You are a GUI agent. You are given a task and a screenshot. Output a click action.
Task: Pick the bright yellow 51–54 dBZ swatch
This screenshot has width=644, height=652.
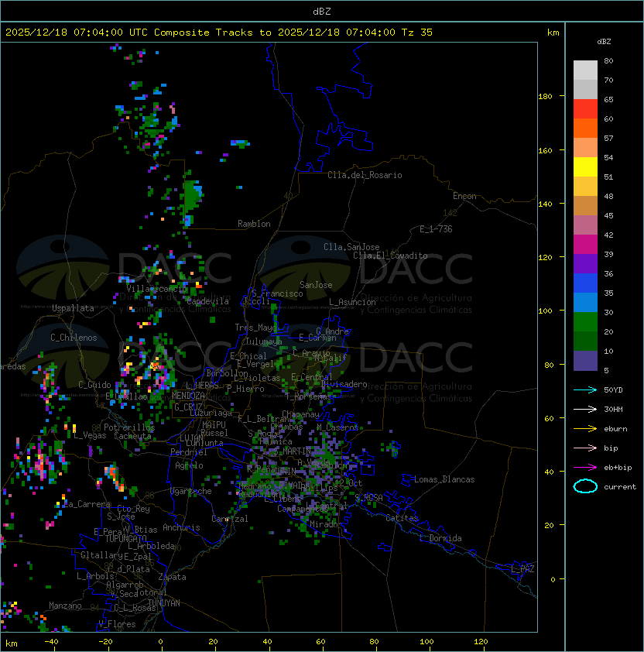tap(585, 166)
